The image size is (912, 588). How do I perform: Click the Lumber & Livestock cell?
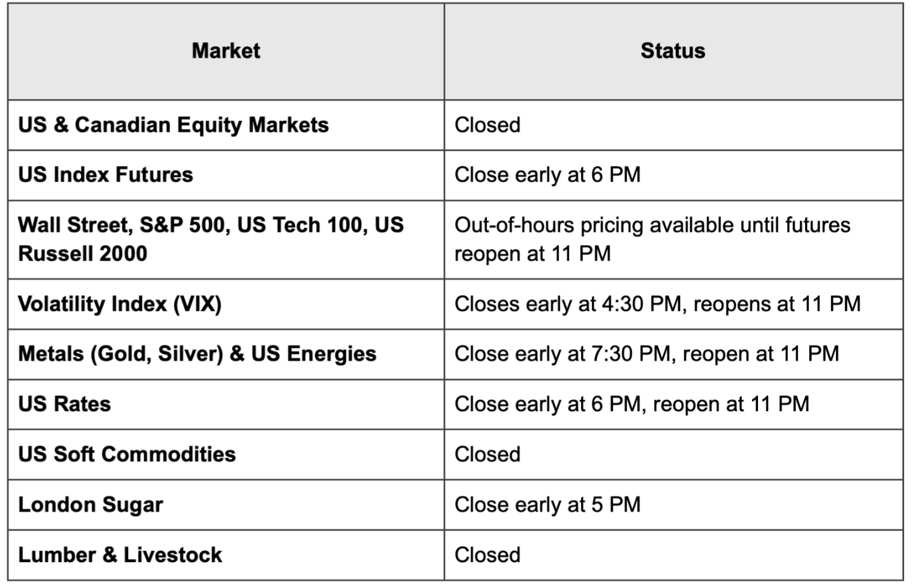226,555
